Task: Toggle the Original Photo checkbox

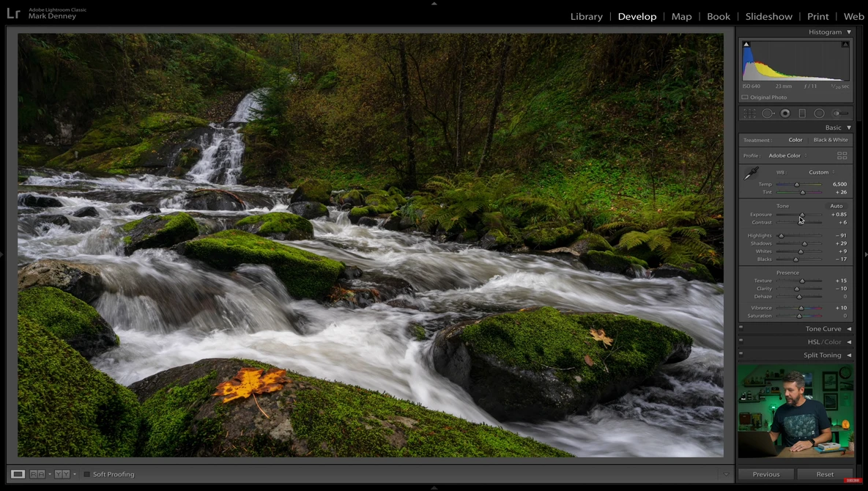Action: 745,97
